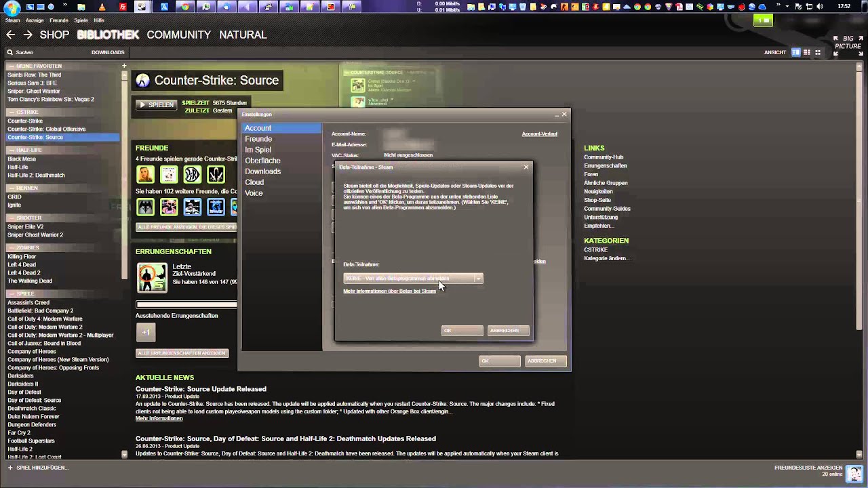Screen dimensions: 868x488
Task: Click plus icon for Spiel hinzufügen
Action: click(x=10, y=468)
